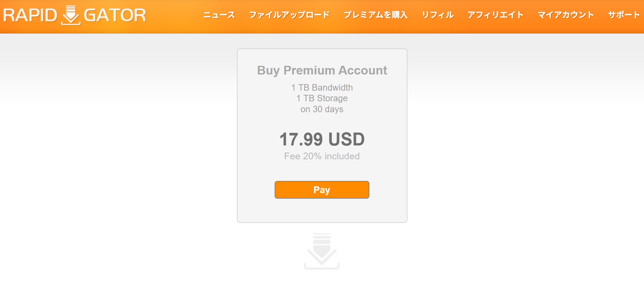Click the word GATOR in the header logo
The image size is (644, 307).
[115, 15]
